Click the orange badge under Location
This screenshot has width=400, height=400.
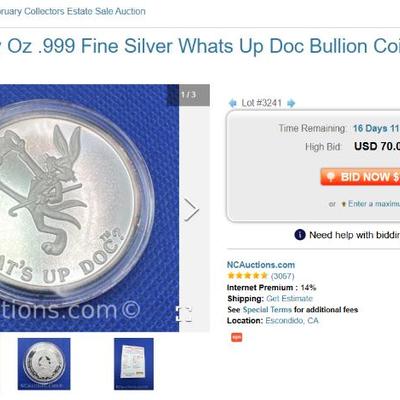pos(237,337)
